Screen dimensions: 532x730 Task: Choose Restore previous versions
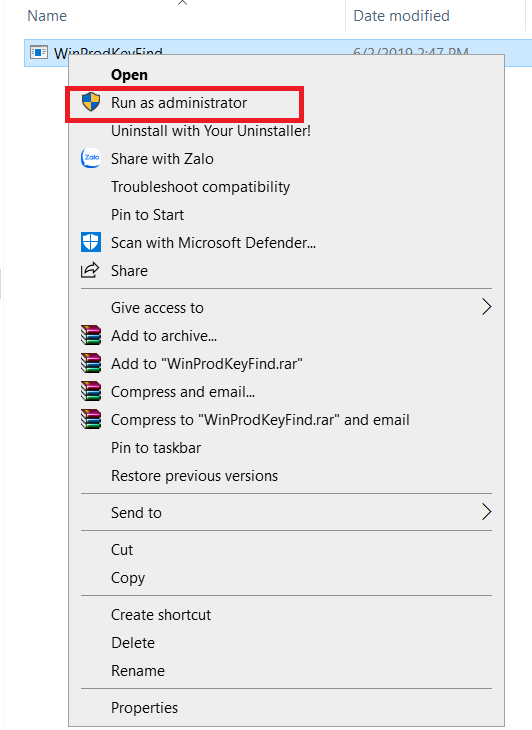click(194, 475)
